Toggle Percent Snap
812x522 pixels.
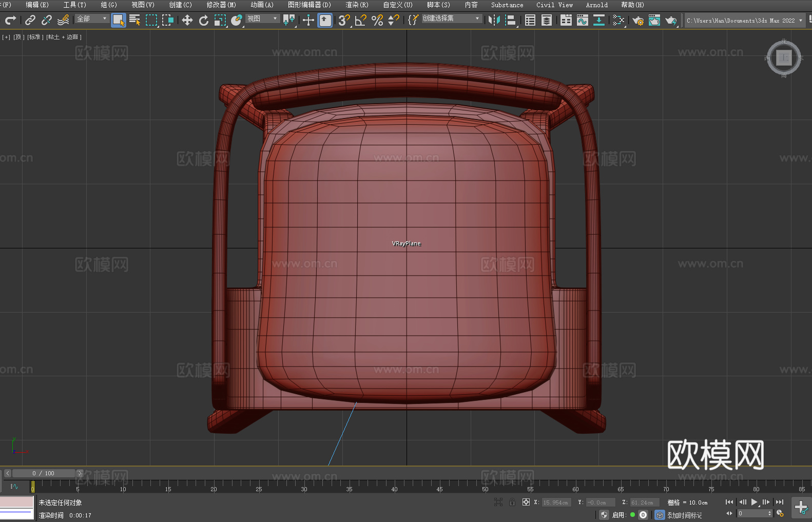coord(377,20)
